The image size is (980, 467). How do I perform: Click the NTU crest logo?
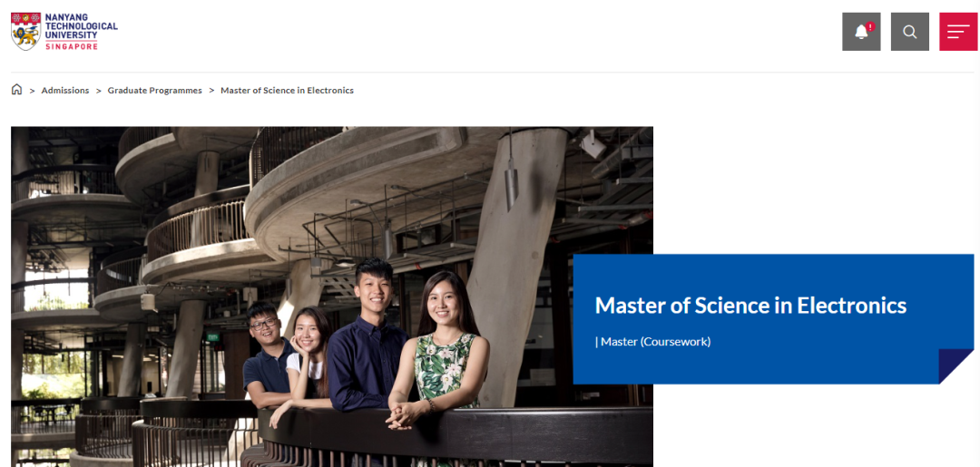click(25, 31)
